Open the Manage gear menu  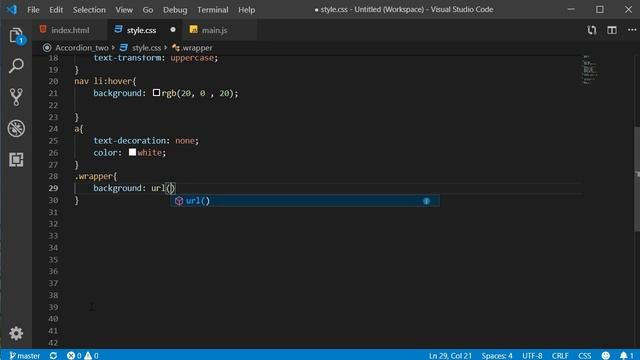[x=16, y=333]
